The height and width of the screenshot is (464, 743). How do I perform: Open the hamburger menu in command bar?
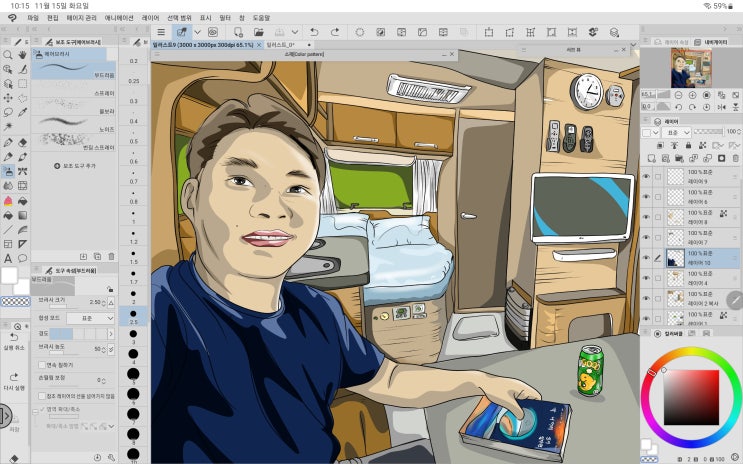coord(161,32)
